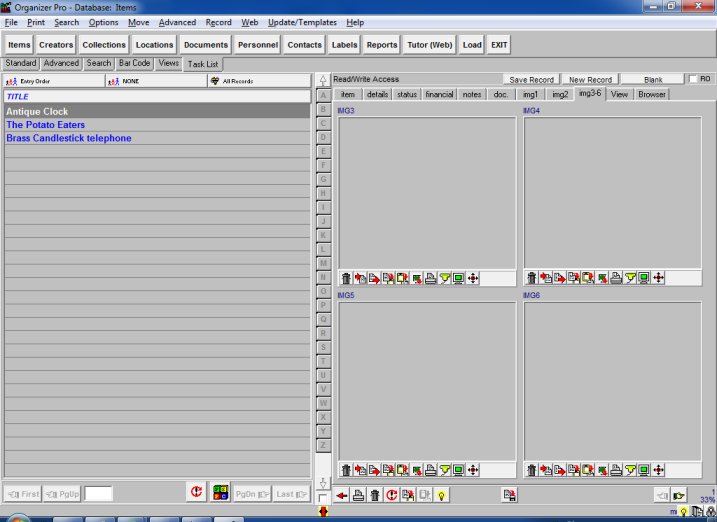717x522 pixels.
Task: Switch to the Bar Code tab
Action: 134,63
